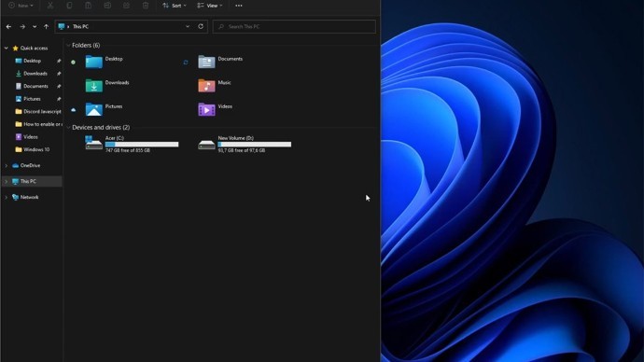Image resolution: width=644 pixels, height=362 pixels.
Task: Go up one level with up arrow
Action: [46, 27]
